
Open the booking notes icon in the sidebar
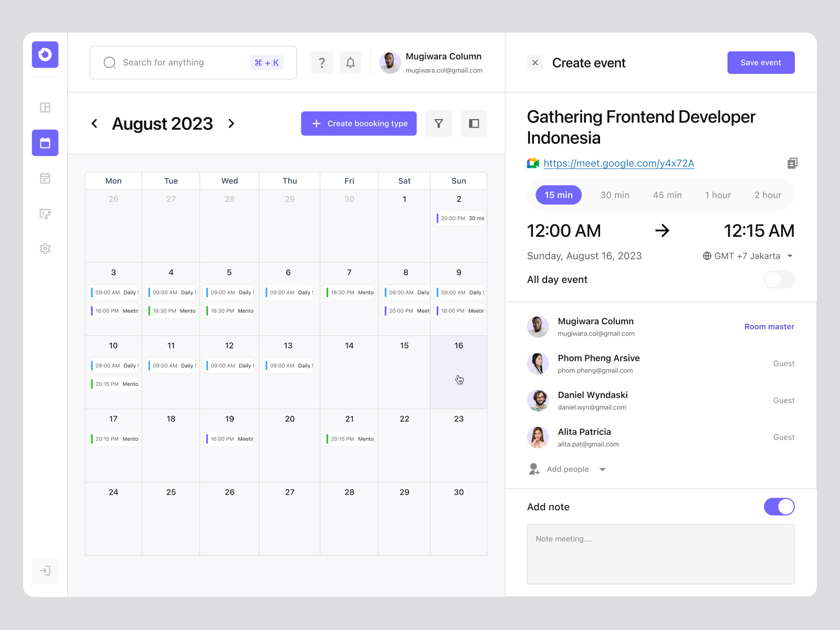tap(45, 214)
